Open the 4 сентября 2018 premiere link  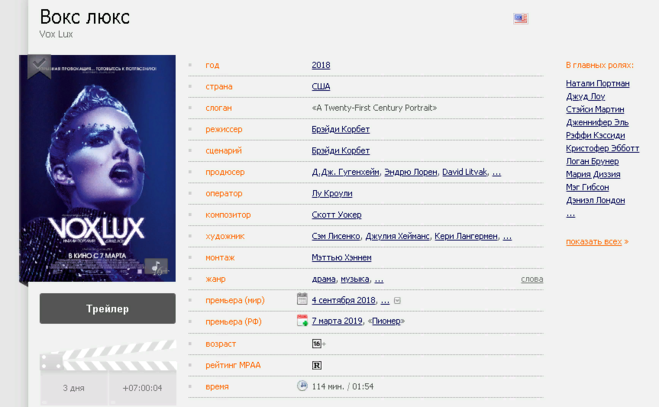(x=343, y=300)
